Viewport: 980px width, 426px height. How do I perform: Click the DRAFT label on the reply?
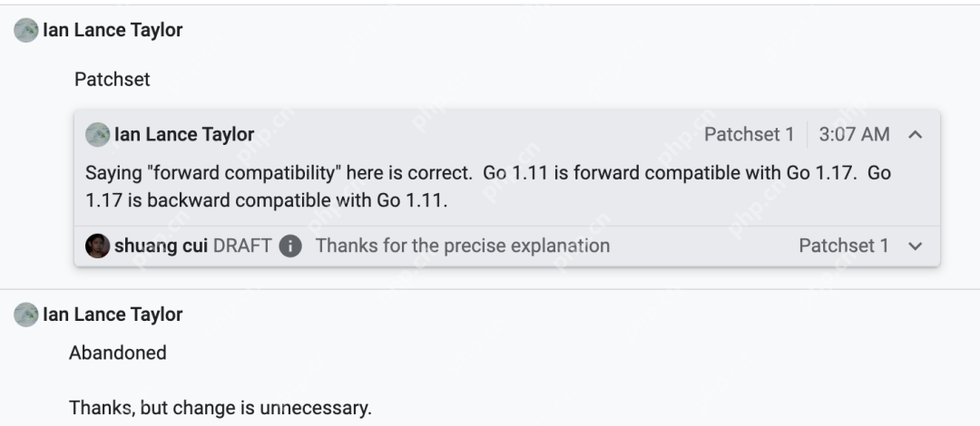(x=242, y=246)
